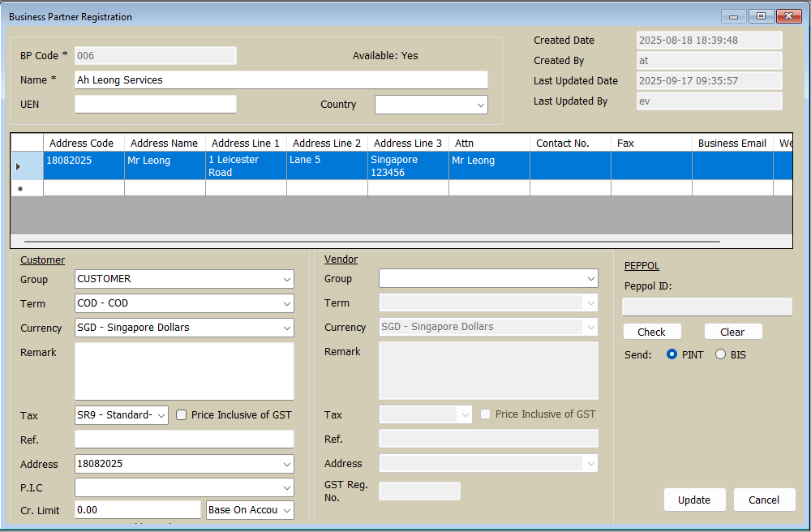Click the Cancel button
This screenshot has height=532, width=811.
pyautogui.click(x=764, y=500)
